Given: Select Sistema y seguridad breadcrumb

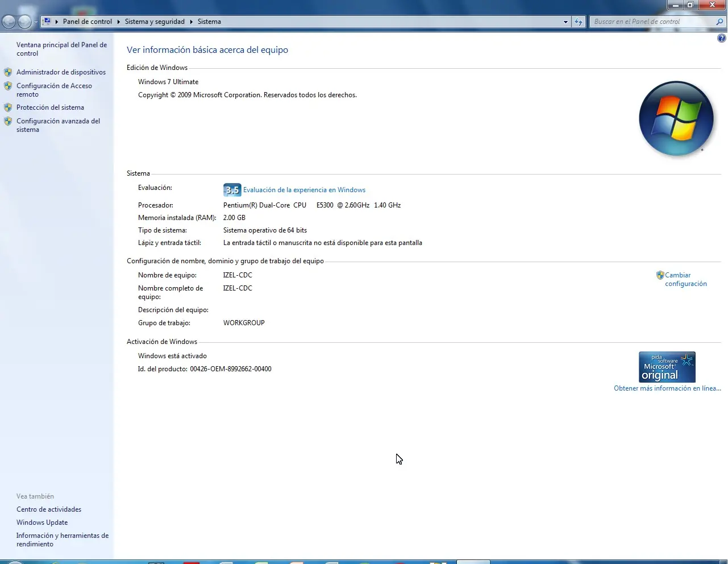Looking at the screenshot, I should pyautogui.click(x=155, y=22).
